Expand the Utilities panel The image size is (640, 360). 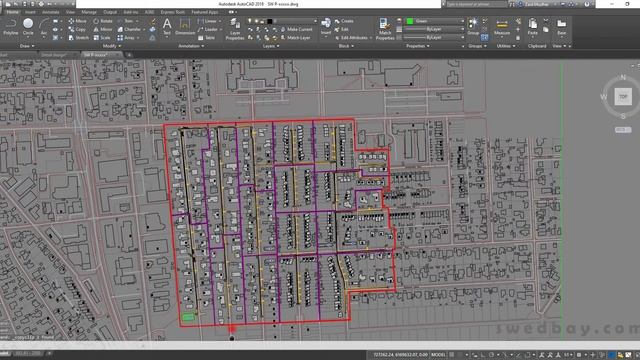tap(506, 46)
